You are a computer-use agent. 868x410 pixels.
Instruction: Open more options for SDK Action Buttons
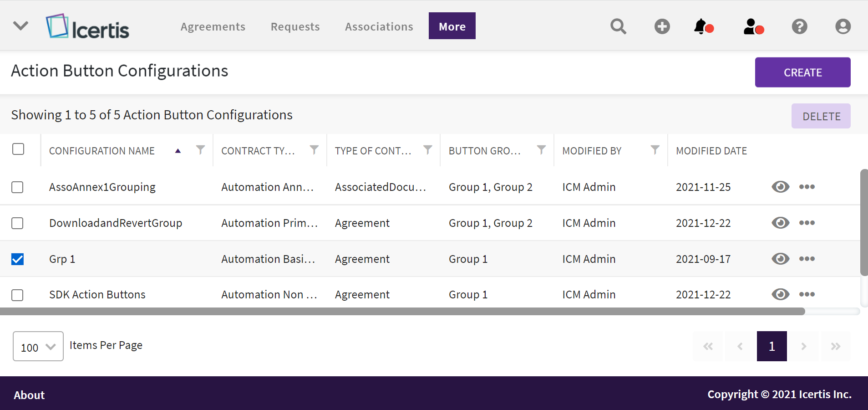pyautogui.click(x=807, y=294)
